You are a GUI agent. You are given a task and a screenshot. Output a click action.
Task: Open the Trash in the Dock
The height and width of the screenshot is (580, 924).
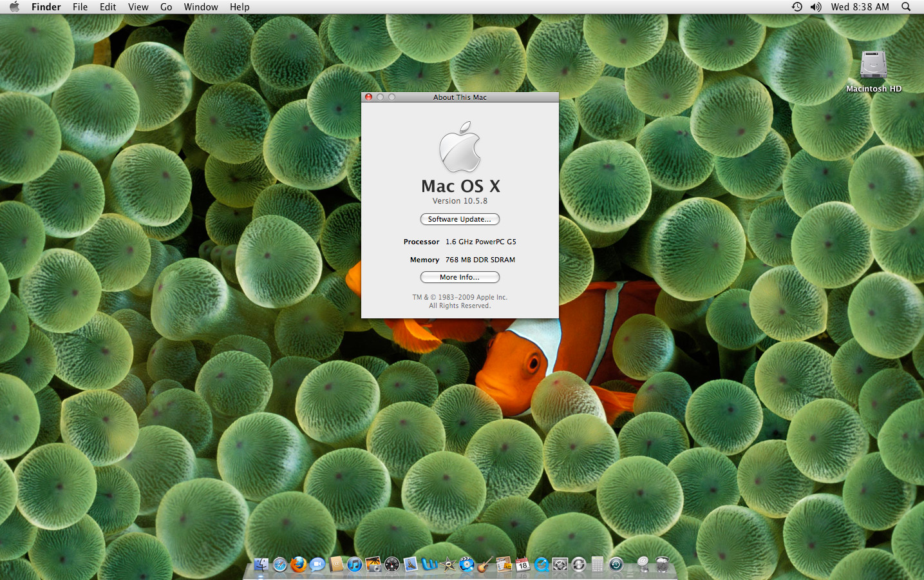[662, 565]
